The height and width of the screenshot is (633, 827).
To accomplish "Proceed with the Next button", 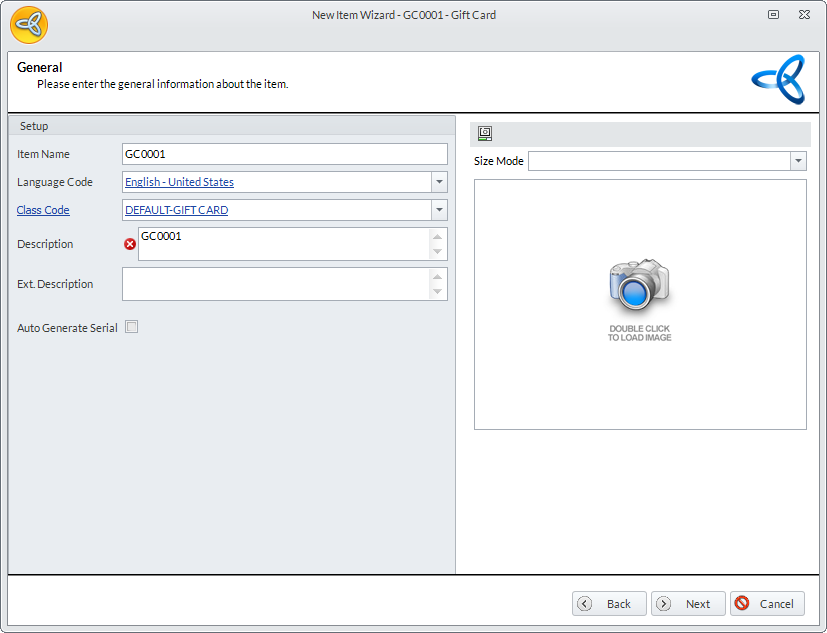I will pyautogui.click(x=688, y=603).
